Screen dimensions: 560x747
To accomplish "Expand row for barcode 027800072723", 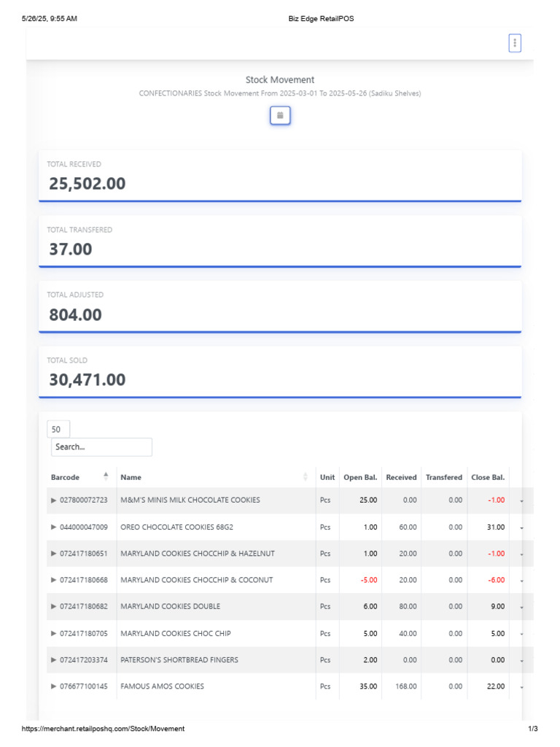I will (53, 500).
